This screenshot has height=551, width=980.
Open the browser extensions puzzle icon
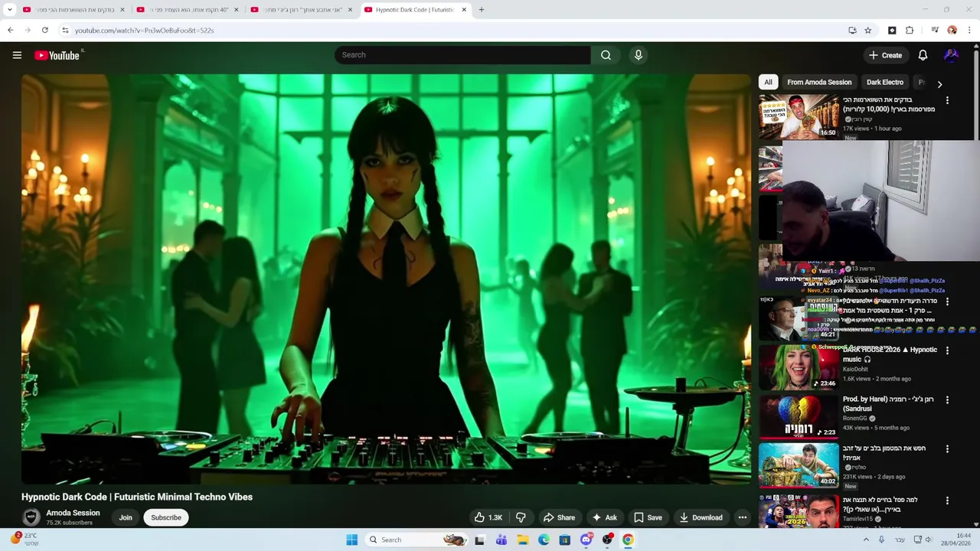[x=910, y=30]
